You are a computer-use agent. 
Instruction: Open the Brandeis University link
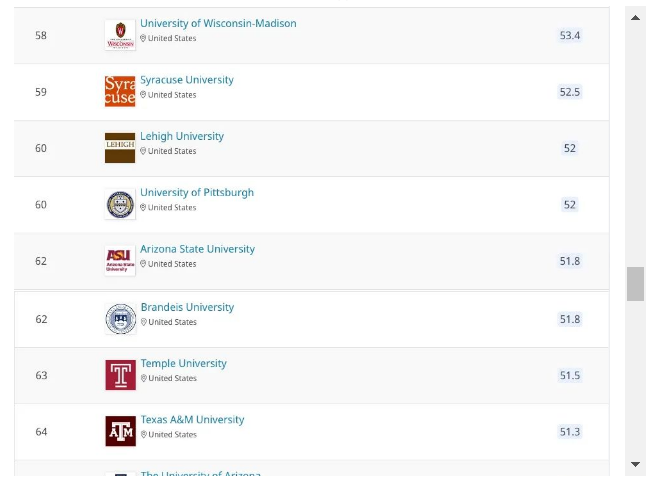187,307
